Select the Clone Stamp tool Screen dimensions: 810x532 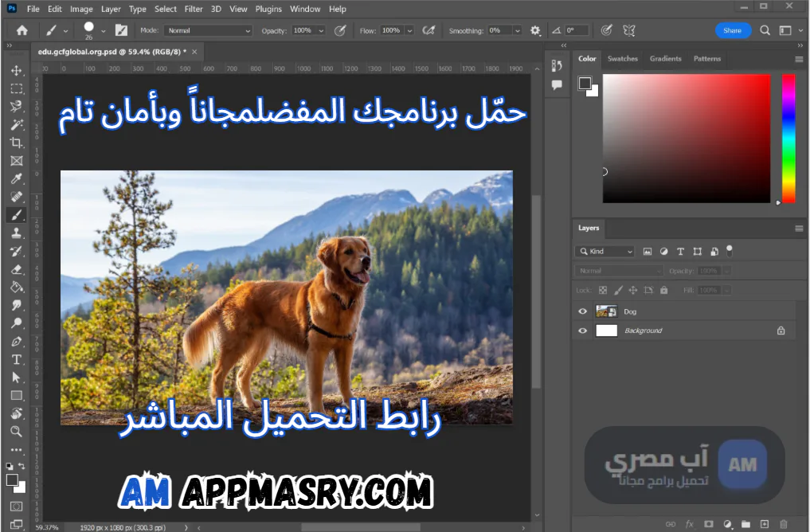click(x=17, y=233)
